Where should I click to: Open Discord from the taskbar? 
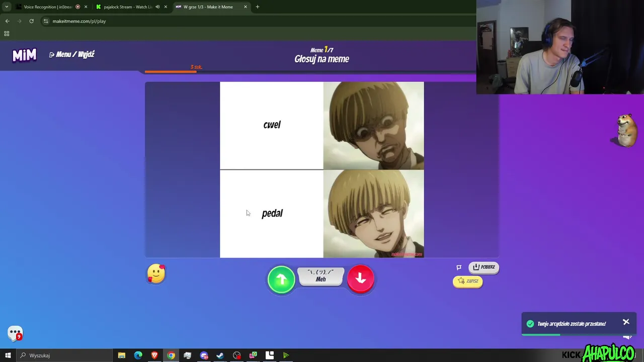[204, 355]
